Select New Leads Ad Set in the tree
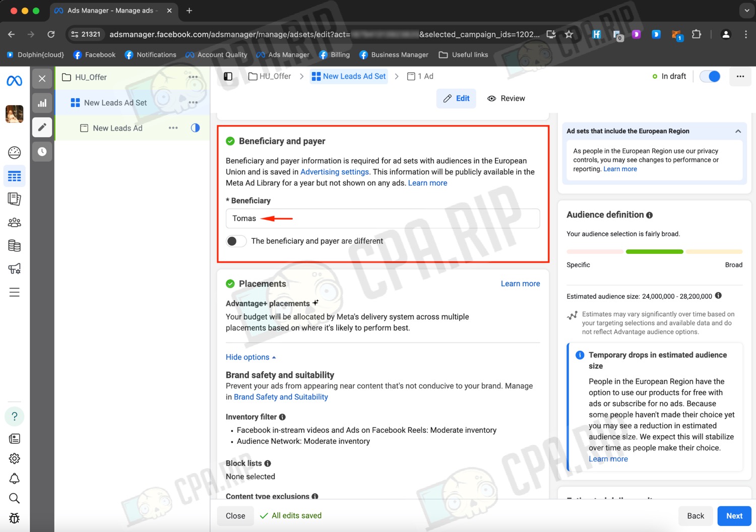Viewport: 756px width, 532px height. tap(115, 102)
